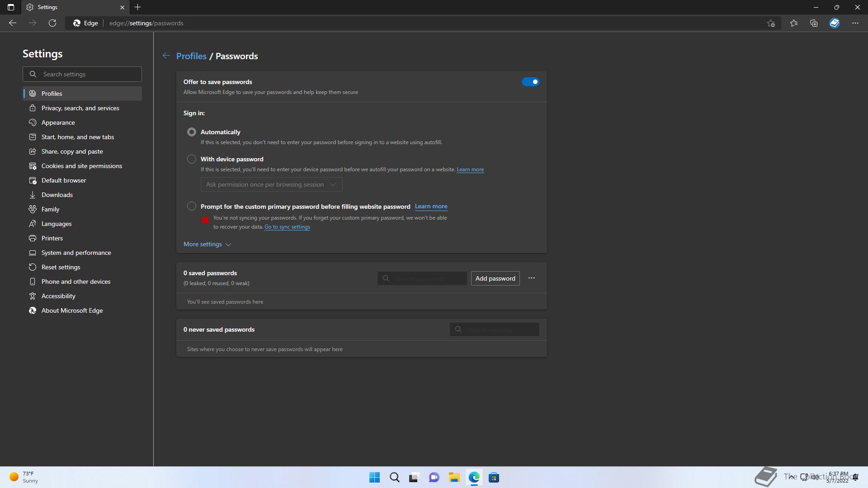Open Languages settings

pyautogui.click(x=82, y=224)
